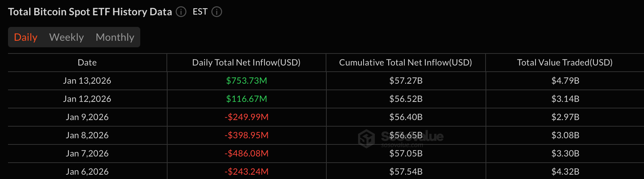644x179 pixels.
Task: Click the -$249.99M outflow value
Action: pyautogui.click(x=247, y=117)
